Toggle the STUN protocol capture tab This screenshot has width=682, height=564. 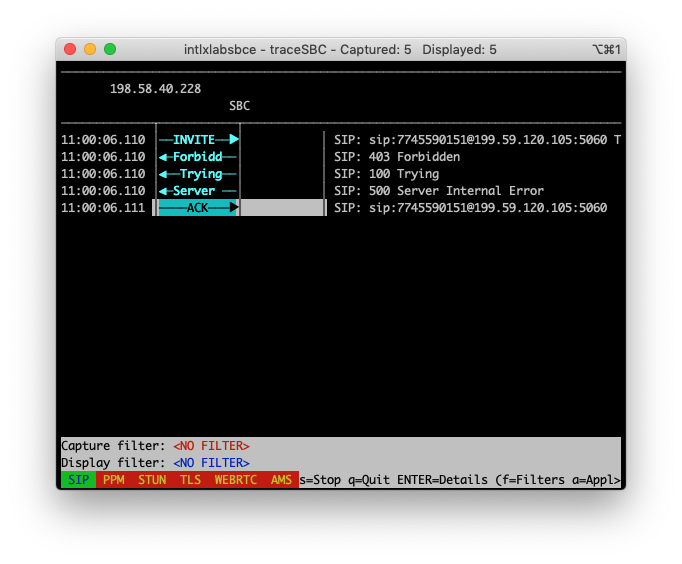coord(152,480)
